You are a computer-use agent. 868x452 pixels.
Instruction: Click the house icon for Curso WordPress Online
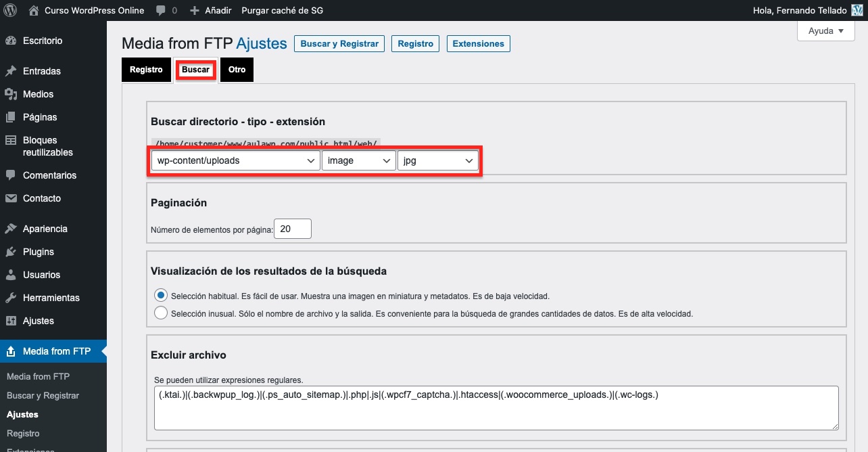tap(34, 10)
